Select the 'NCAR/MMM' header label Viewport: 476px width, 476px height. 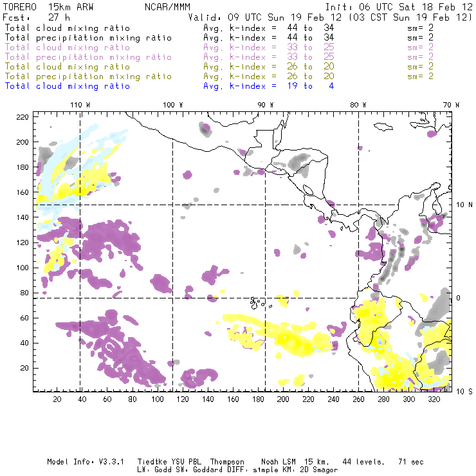pyautogui.click(x=168, y=7)
